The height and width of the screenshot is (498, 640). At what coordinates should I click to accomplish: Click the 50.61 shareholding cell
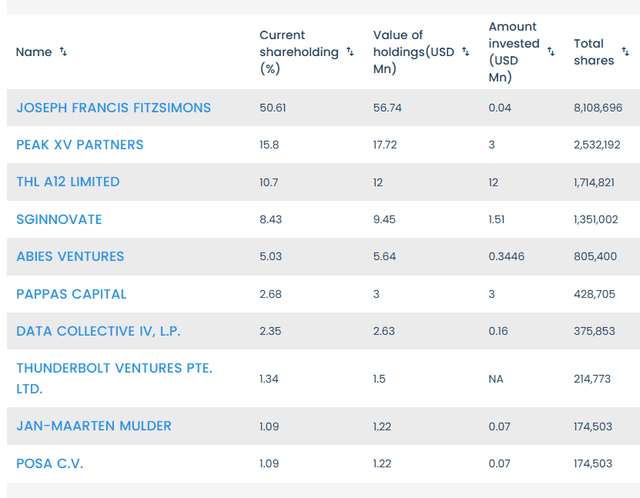(x=273, y=108)
